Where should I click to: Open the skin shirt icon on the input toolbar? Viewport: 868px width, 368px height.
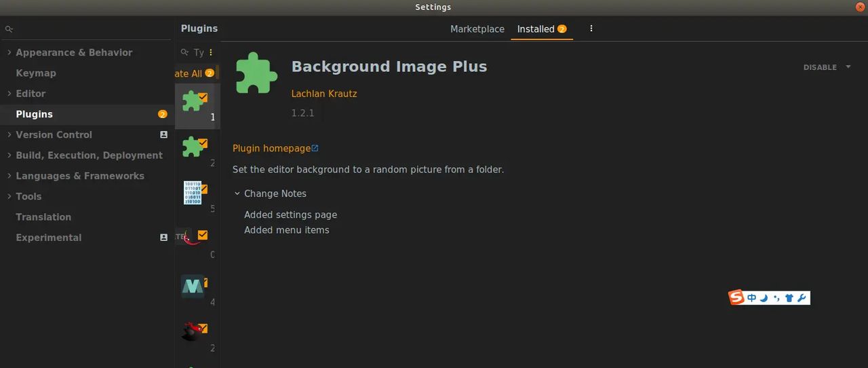coord(789,298)
